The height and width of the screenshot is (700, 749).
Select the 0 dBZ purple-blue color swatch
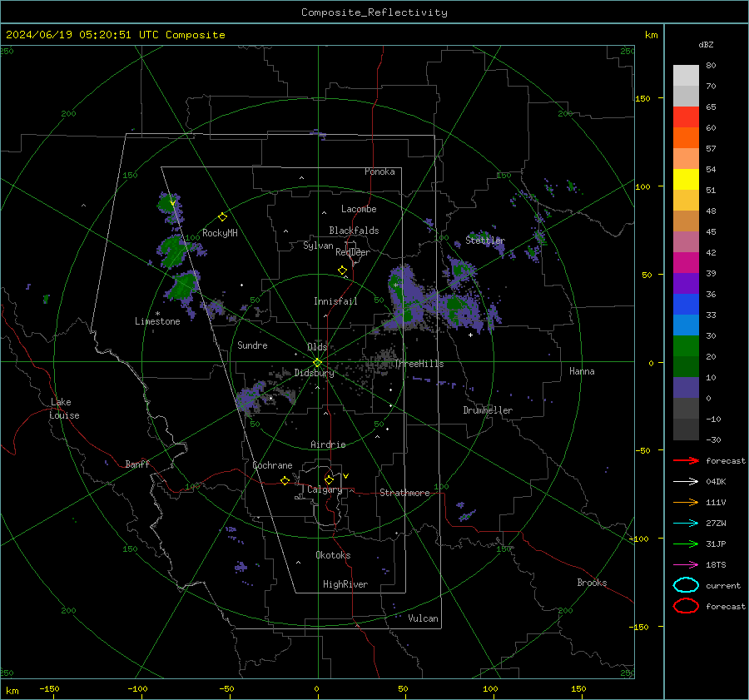click(686, 388)
